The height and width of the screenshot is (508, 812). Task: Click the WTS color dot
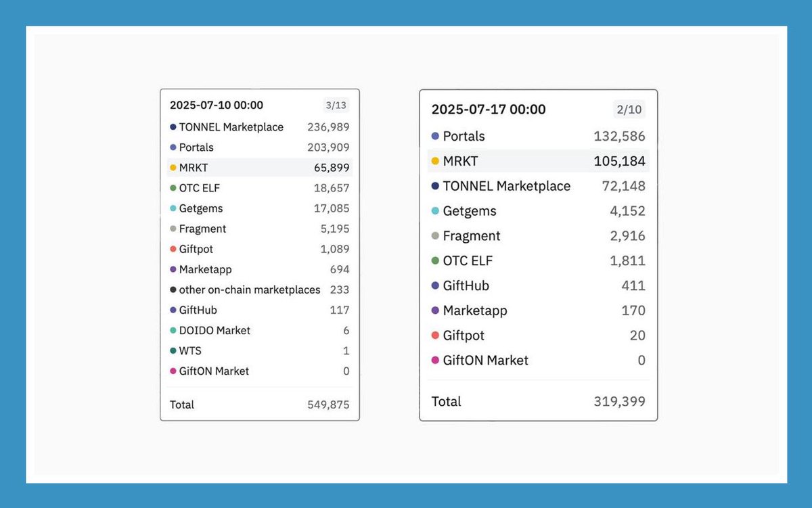pos(173,350)
